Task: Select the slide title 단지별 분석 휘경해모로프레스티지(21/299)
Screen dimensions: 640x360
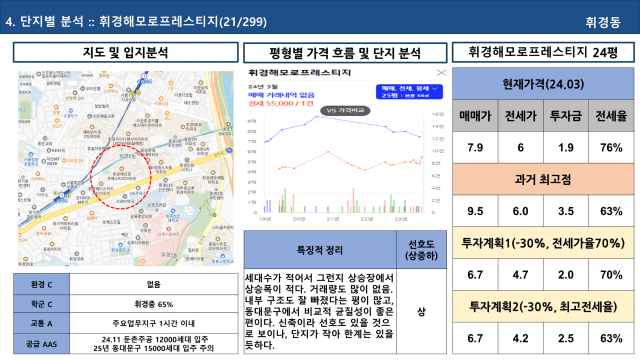Action: click(136, 21)
